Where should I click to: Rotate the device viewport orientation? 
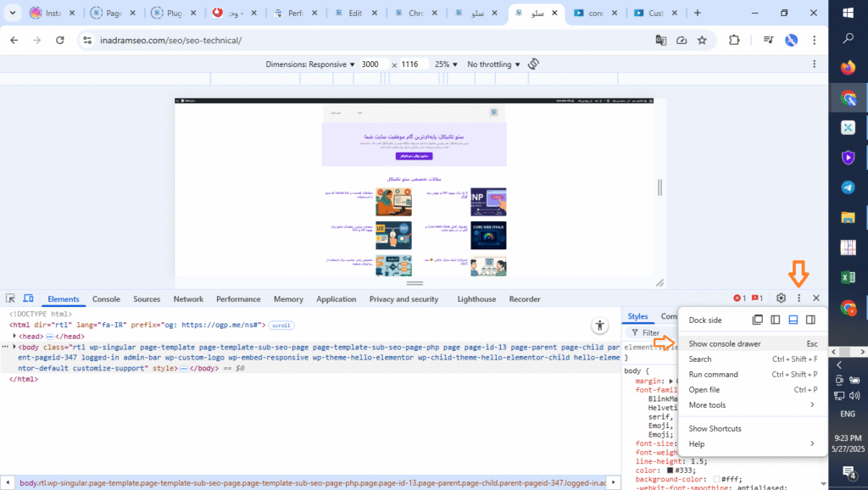point(533,64)
